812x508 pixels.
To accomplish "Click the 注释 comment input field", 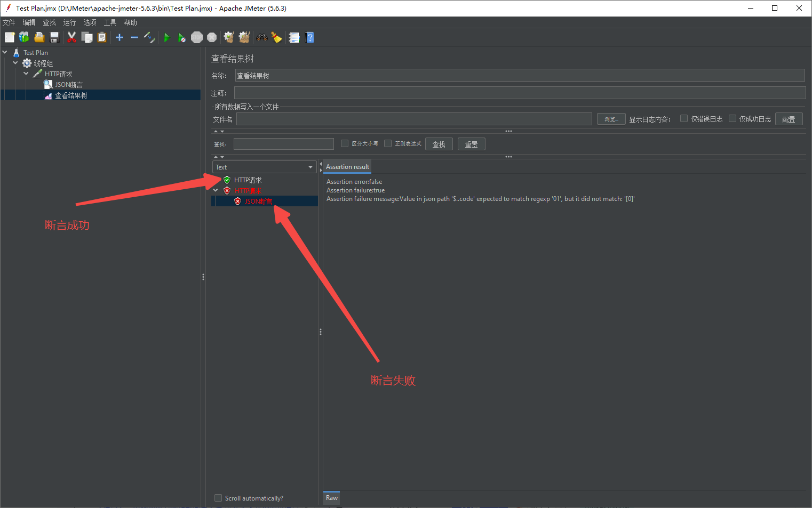I will [520, 93].
